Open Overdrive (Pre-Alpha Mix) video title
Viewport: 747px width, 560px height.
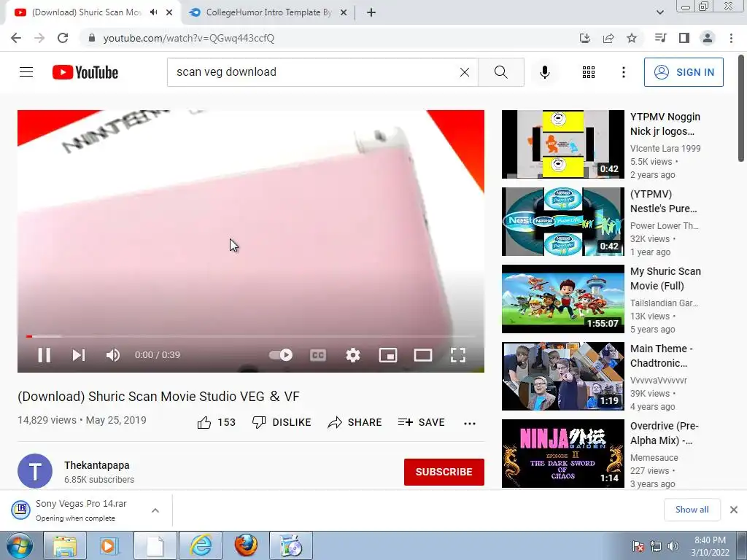coord(664,433)
